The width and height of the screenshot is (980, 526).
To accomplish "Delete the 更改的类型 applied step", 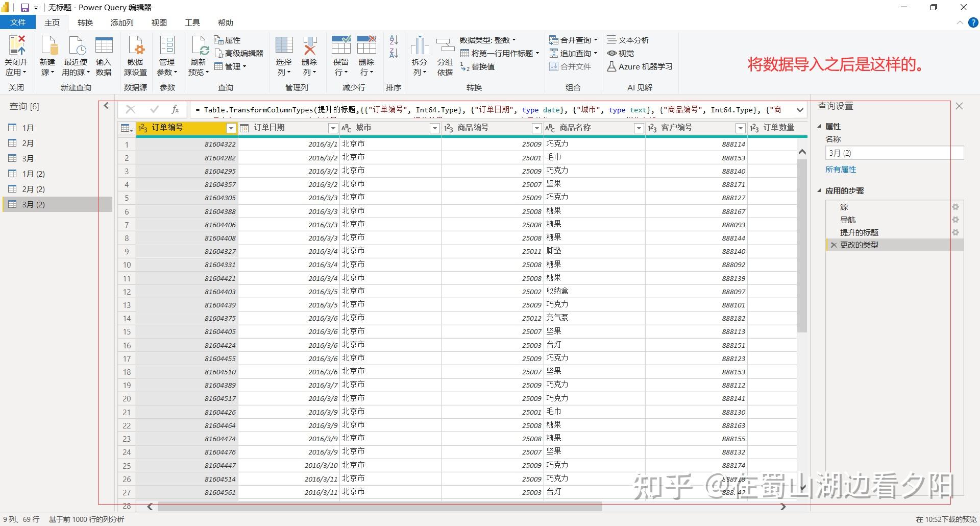I will point(834,245).
